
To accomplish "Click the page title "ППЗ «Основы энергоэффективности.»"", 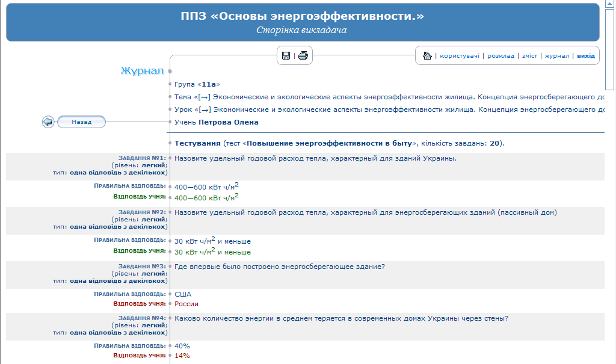I will tap(303, 16).
